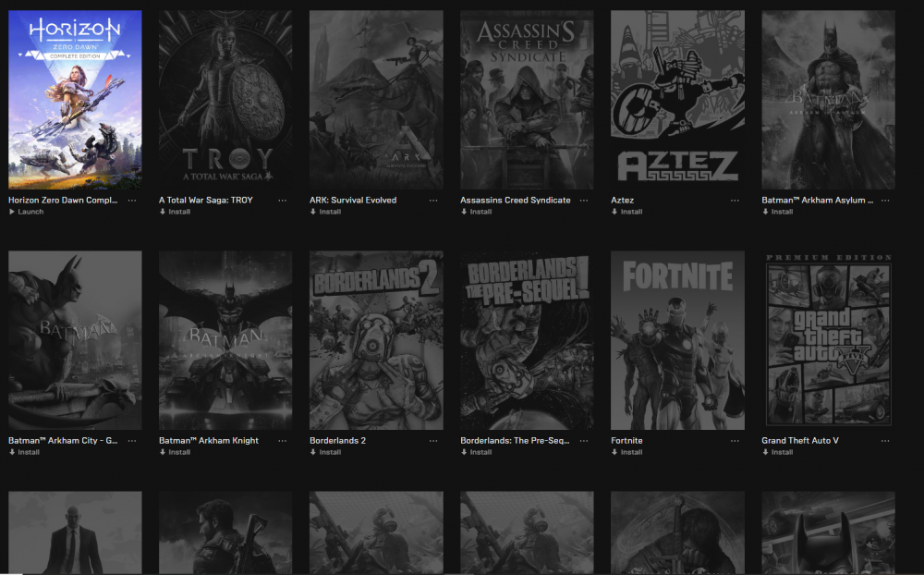The height and width of the screenshot is (575, 924).
Task: Click the ARK: Survival Evolved cover
Action: click(x=377, y=100)
